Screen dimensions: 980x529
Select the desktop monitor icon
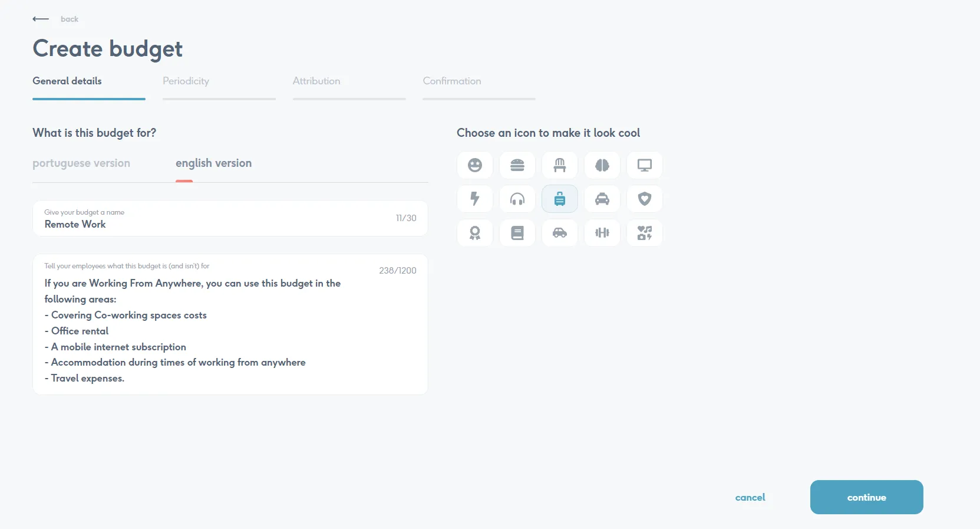(x=644, y=165)
